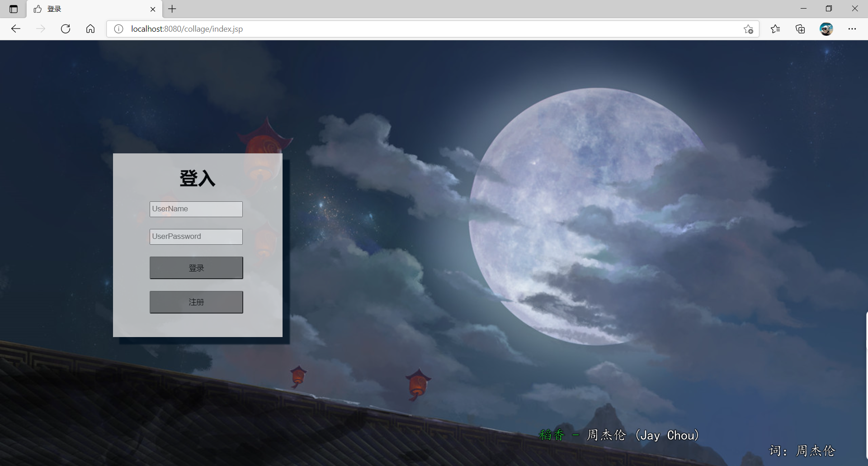The image size is (868, 466).
Task: Open the Settings and more ellipsis menu
Action: click(852, 29)
